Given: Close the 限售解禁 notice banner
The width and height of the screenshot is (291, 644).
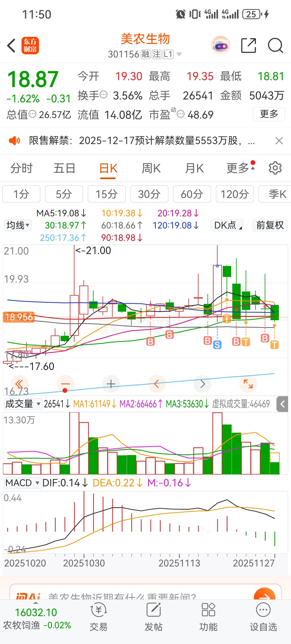Looking at the screenshot, I should click(x=279, y=141).
